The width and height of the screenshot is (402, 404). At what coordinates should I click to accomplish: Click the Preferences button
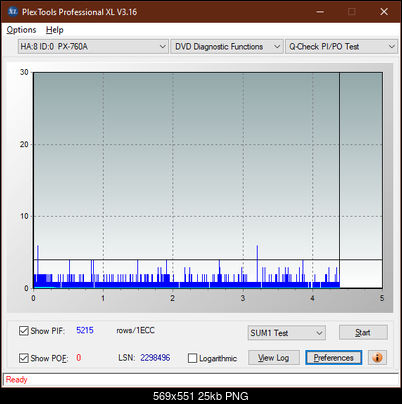[x=334, y=358]
